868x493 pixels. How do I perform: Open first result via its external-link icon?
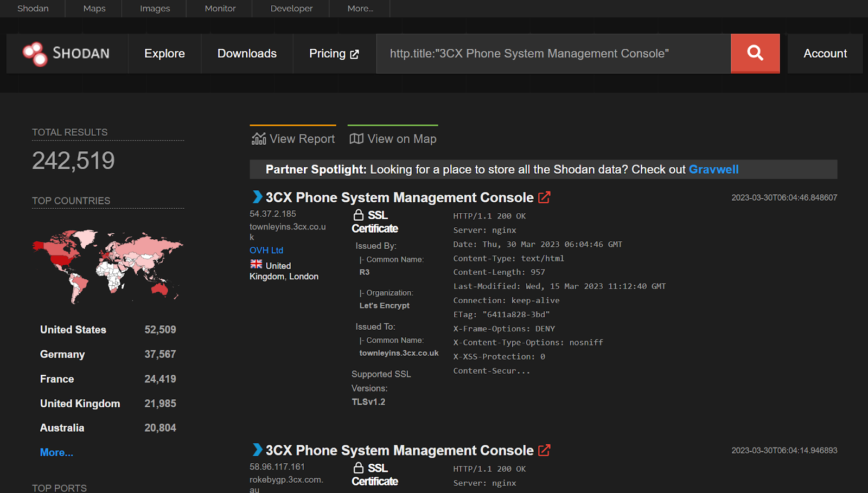pyautogui.click(x=544, y=197)
